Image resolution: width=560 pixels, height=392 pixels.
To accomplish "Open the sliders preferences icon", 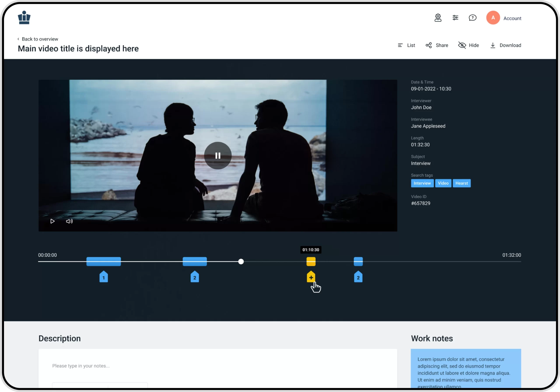I will click(x=455, y=18).
